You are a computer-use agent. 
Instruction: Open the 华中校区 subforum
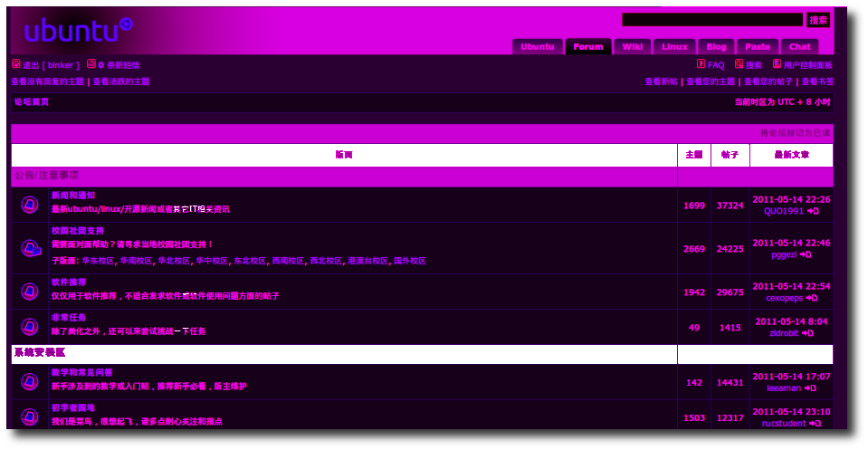click(212, 261)
